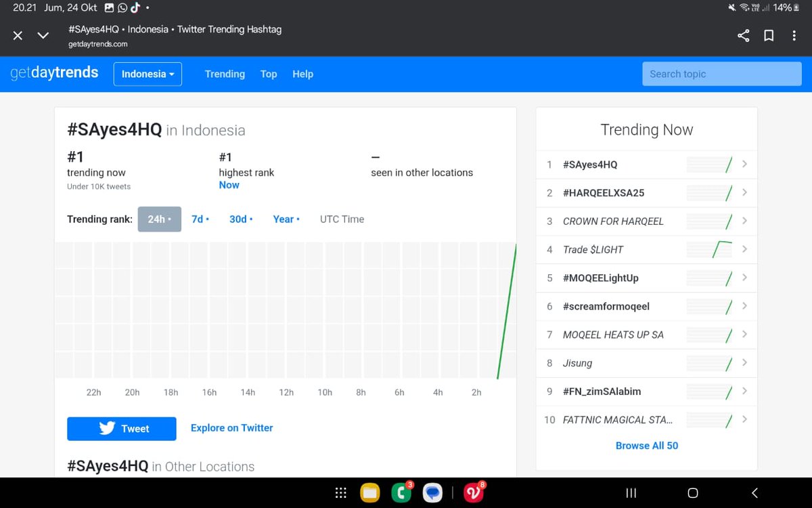This screenshot has height=508, width=812.
Task: Open Explore on Twitter link
Action: tap(232, 428)
